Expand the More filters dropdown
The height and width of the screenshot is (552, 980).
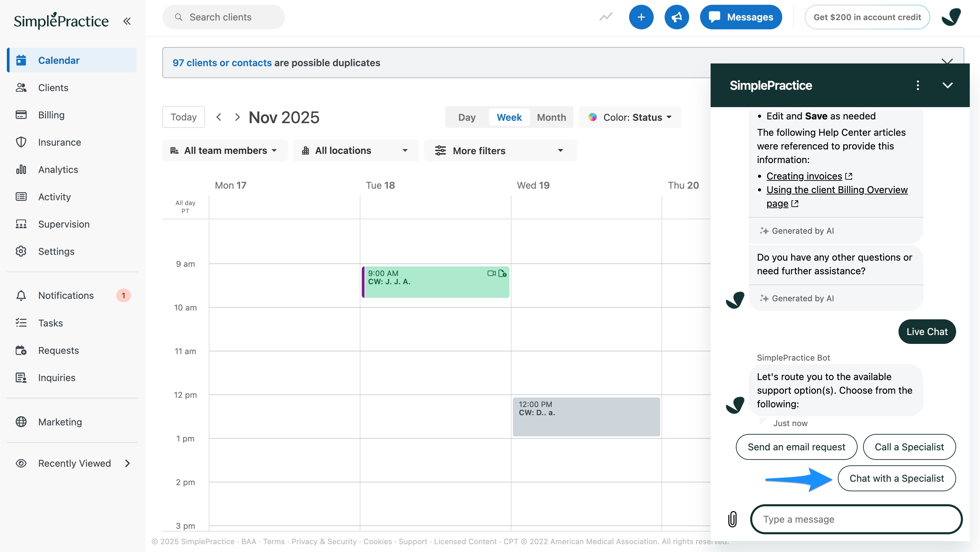[x=500, y=151]
